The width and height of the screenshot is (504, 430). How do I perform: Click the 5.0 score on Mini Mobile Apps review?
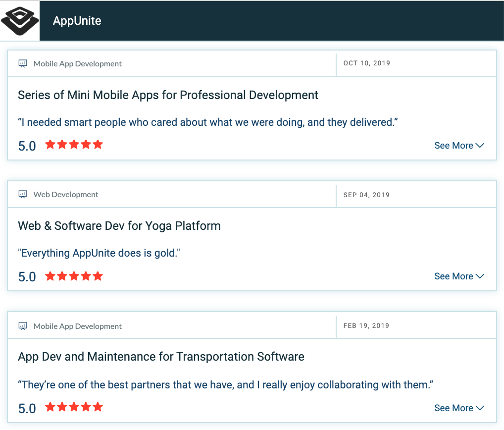[x=27, y=146]
